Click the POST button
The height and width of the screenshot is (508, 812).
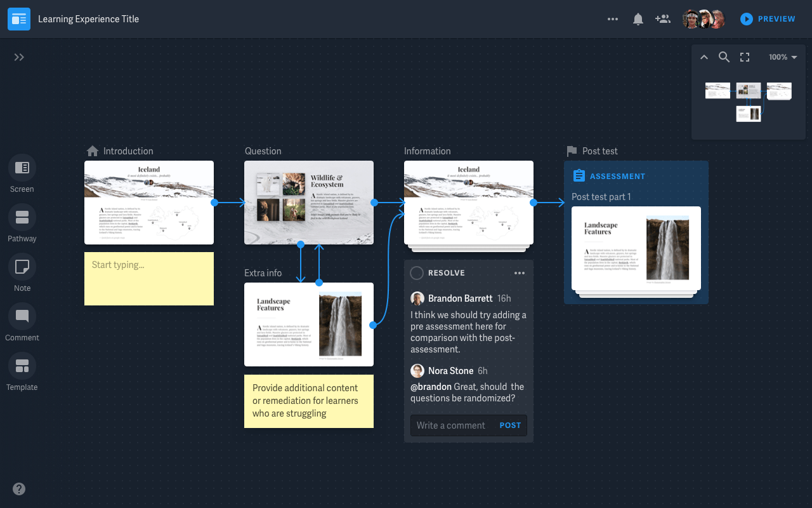pos(510,425)
